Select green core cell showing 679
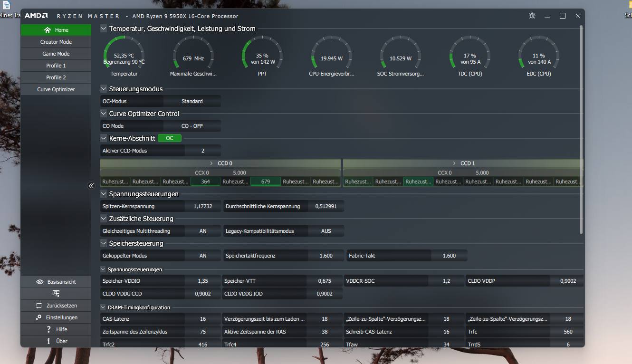Viewport: 632px width, 364px height. pyautogui.click(x=266, y=182)
